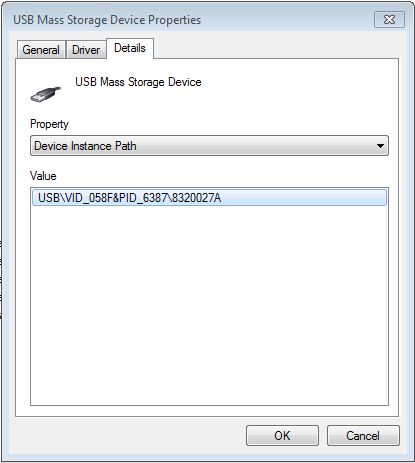Click the Property label

pos(49,124)
